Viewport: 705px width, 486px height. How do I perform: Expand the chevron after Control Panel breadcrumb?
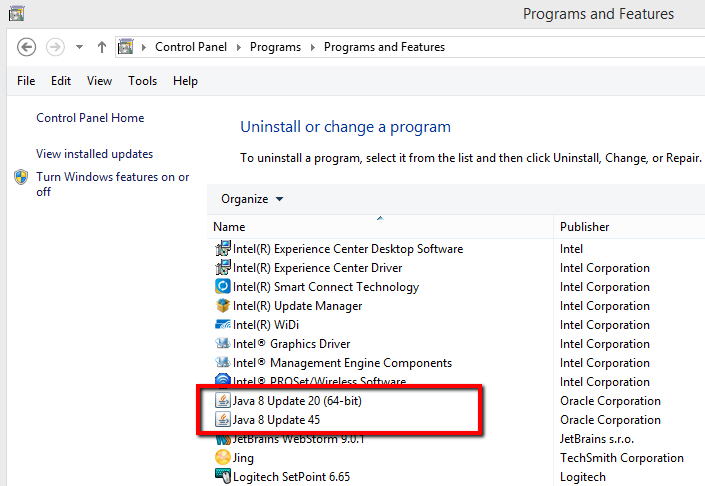coord(239,47)
